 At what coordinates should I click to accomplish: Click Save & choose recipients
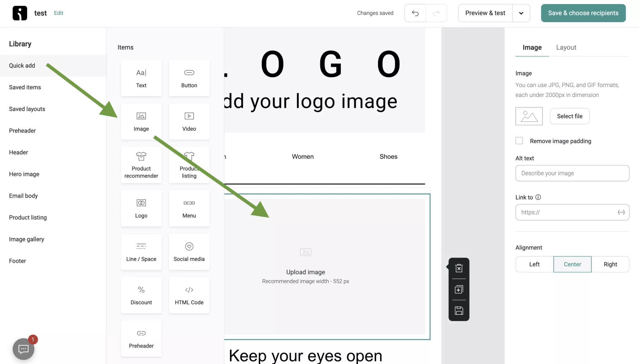coord(583,13)
